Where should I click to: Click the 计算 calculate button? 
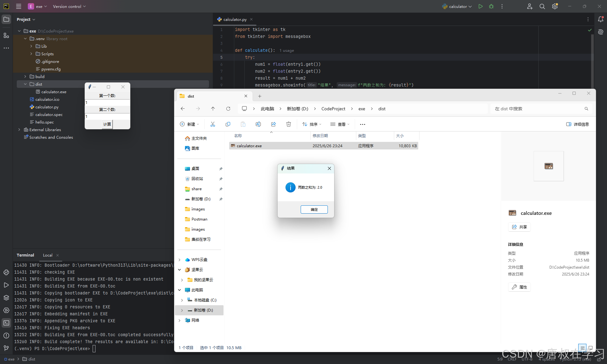pos(107,124)
